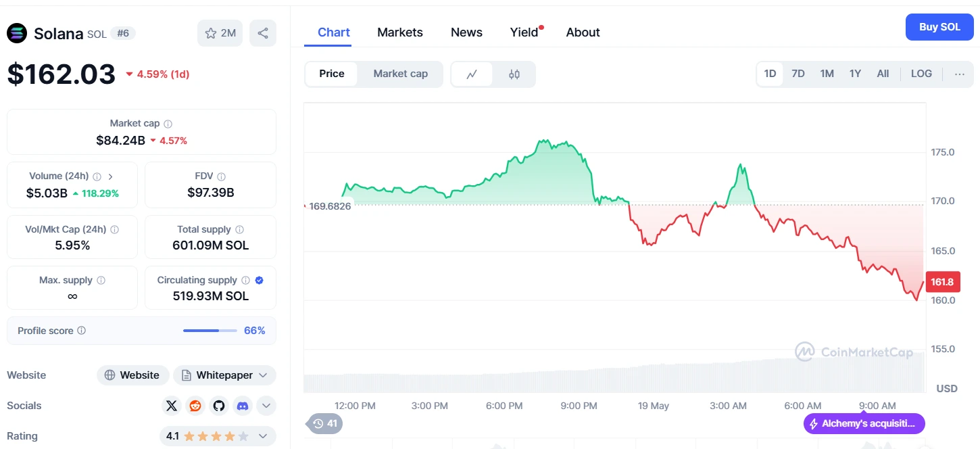Click the Profile score progress bar
Image resolution: width=980 pixels, height=449 pixels.
tap(210, 331)
